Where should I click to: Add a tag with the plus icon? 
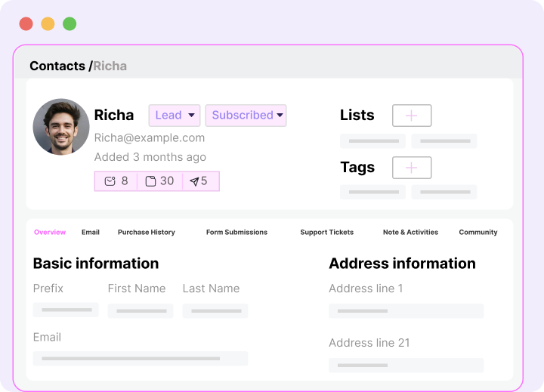coord(412,168)
